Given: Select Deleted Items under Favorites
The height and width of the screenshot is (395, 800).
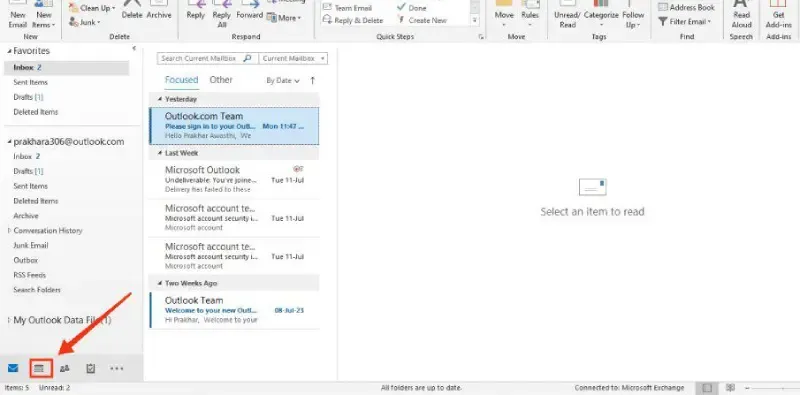Looking at the screenshot, I should point(36,112).
